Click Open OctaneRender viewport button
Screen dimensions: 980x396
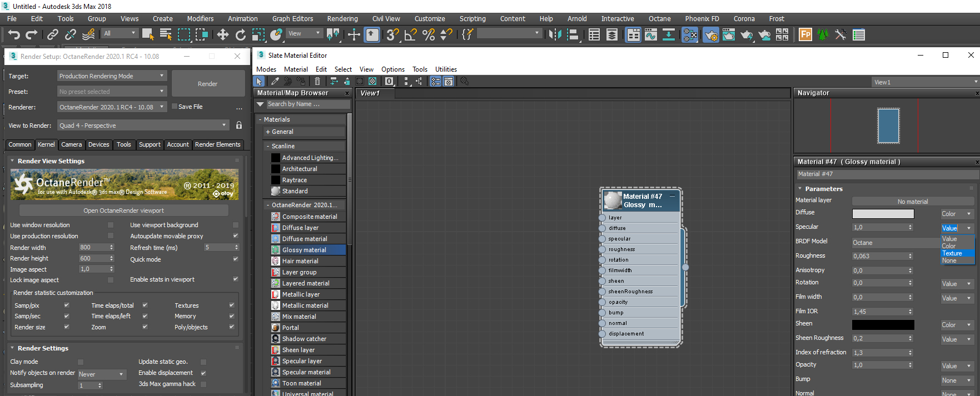point(123,210)
